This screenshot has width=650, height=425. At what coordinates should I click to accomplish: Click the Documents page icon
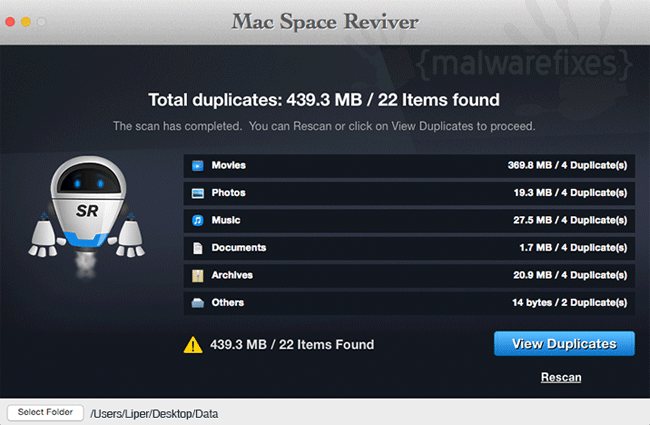pyautogui.click(x=198, y=248)
